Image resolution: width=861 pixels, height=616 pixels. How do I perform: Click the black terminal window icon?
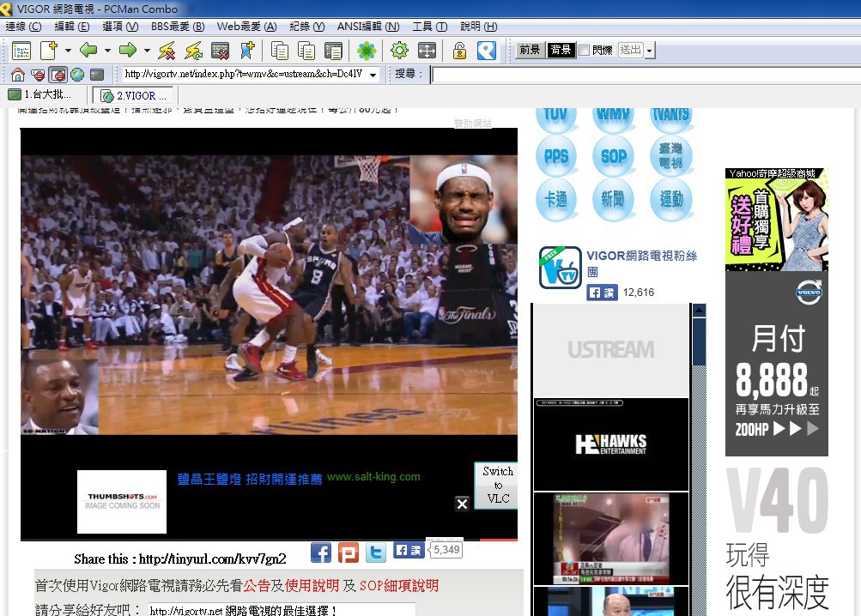point(97,74)
